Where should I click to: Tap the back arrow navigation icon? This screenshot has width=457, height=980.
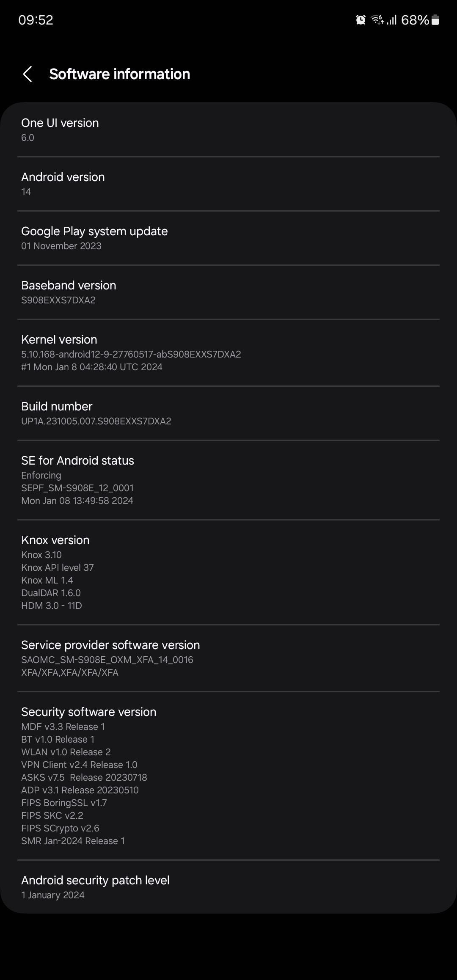point(28,74)
